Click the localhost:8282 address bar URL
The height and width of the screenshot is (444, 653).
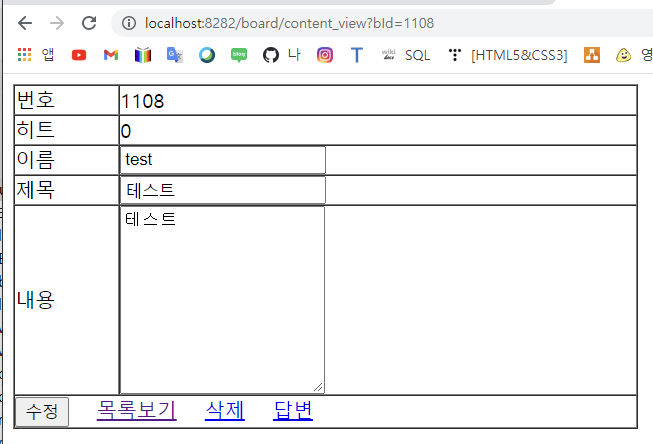[x=289, y=23]
